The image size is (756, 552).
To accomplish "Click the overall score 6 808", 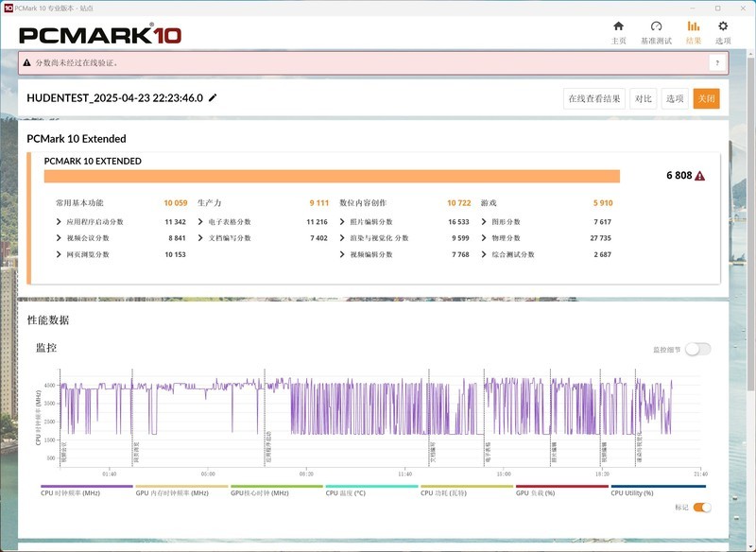I will click(679, 176).
